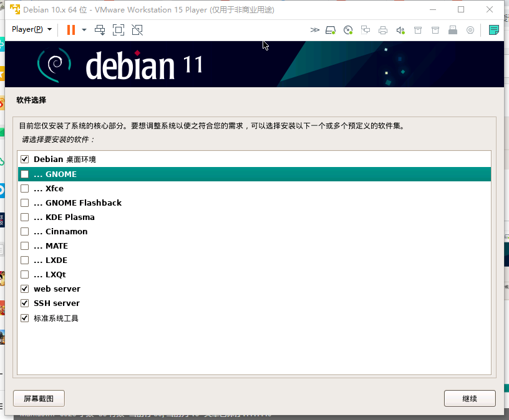509x420 pixels.
Task: Check the LXQt checkbox
Action: pos(25,274)
